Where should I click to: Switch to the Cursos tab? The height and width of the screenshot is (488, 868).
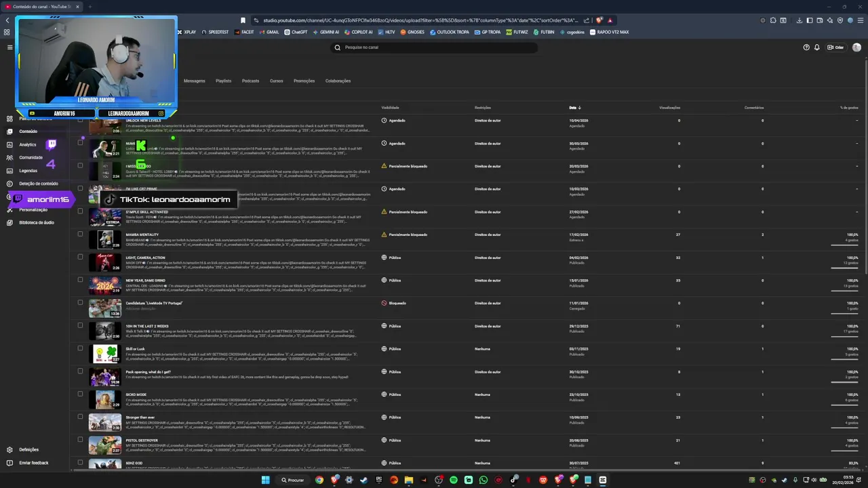click(x=276, y=81)
